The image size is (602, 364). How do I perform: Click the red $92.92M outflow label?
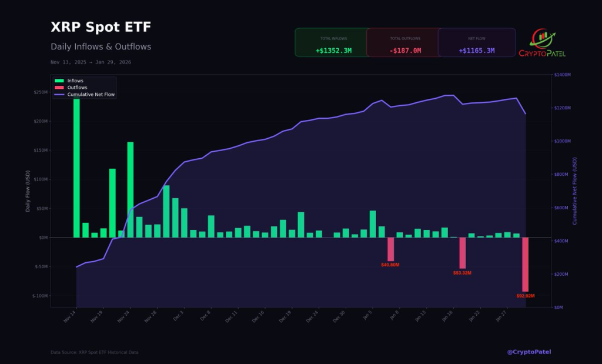526,295
